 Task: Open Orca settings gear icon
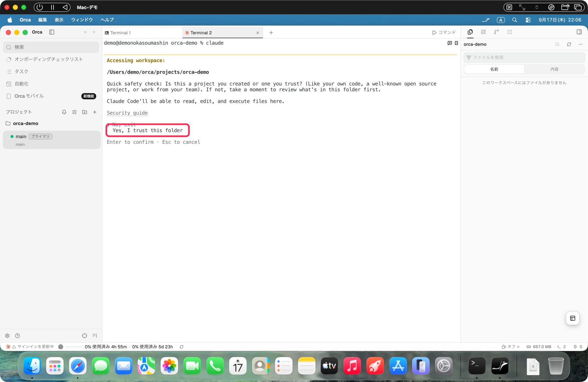(x=8, y=336)
